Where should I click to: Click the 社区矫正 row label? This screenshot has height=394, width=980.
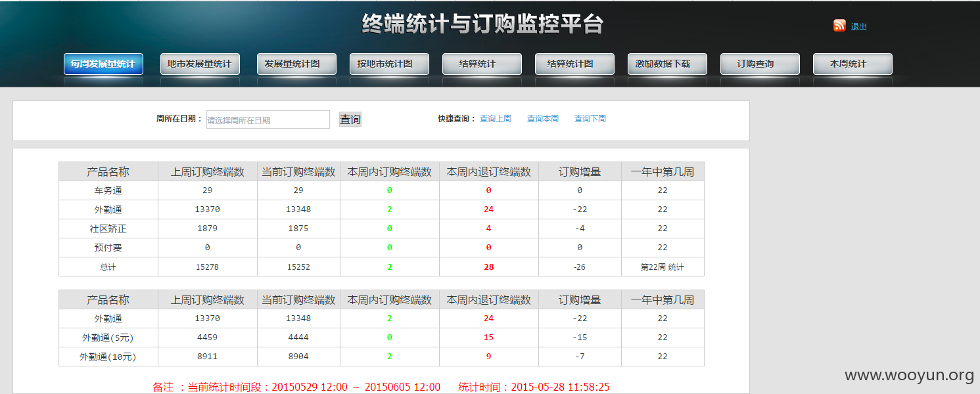click(108, 229)
